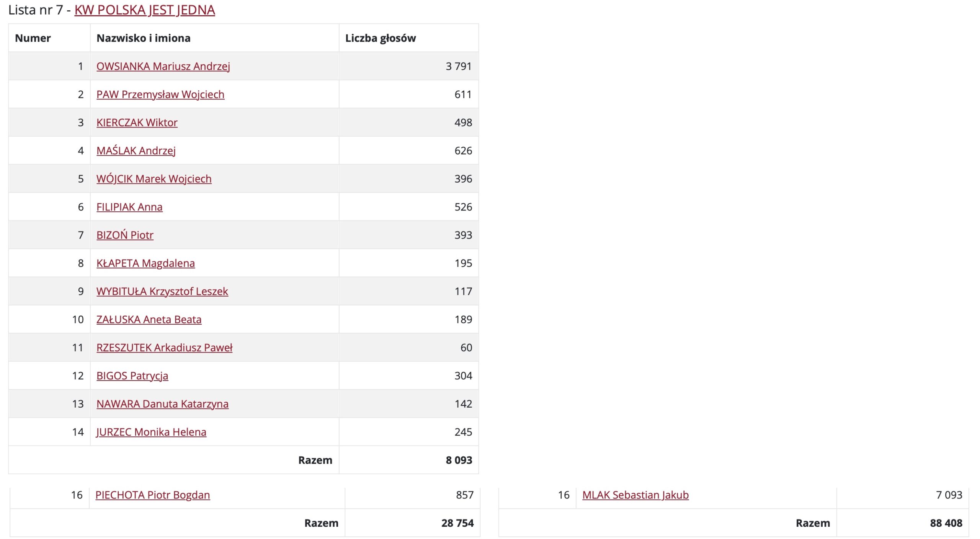Click the Liczba głosów column header
The image size is (980, 539).
[x=381, y=38]
